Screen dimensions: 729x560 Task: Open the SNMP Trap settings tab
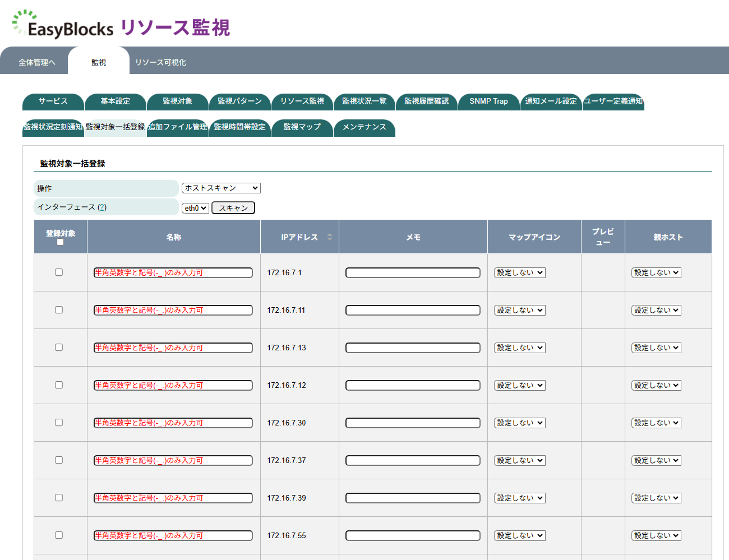[488, 101]
